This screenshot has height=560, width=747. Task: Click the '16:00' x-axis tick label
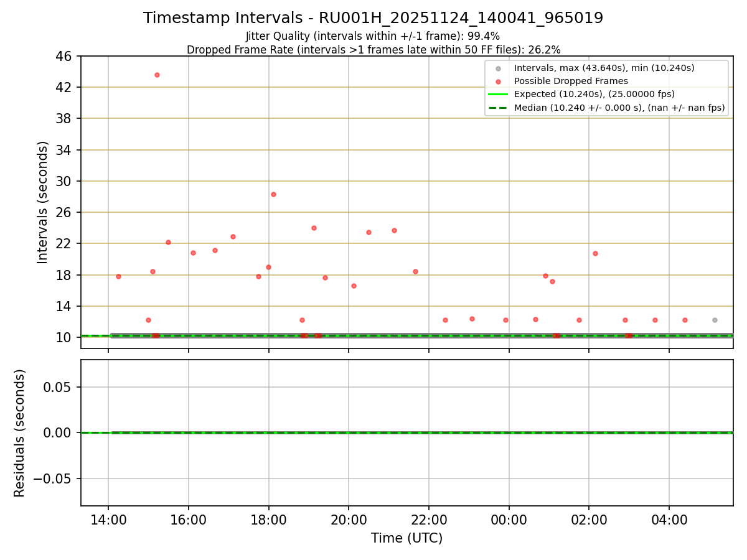pos(189,519)
